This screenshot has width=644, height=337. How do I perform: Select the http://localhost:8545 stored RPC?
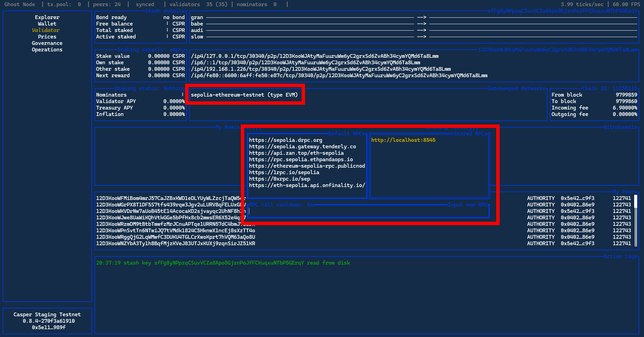(x=403, y=140)
